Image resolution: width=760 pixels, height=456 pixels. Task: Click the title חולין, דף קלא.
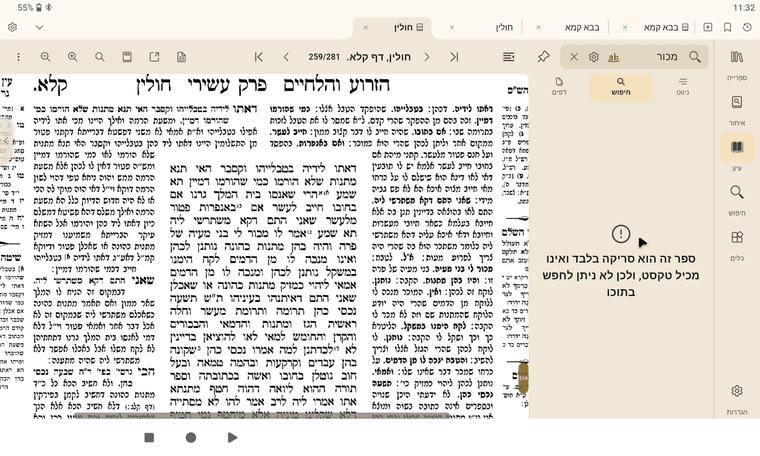click(379, 57)
